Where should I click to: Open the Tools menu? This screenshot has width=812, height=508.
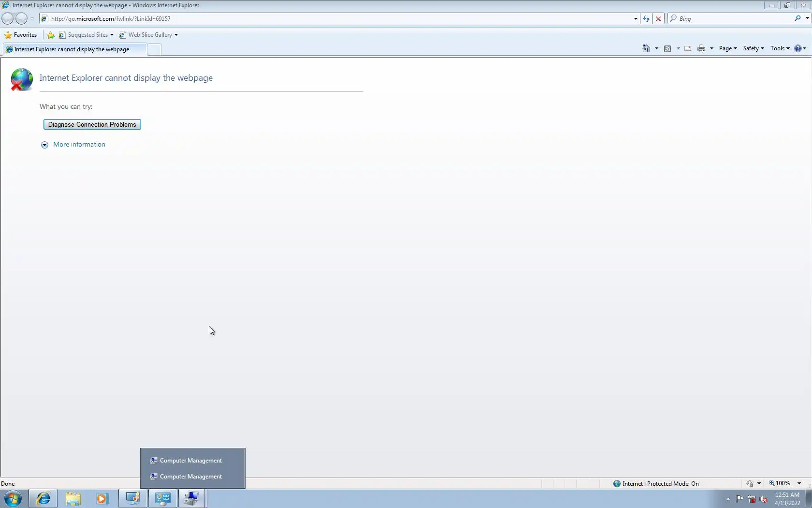(x=780, y=48)
